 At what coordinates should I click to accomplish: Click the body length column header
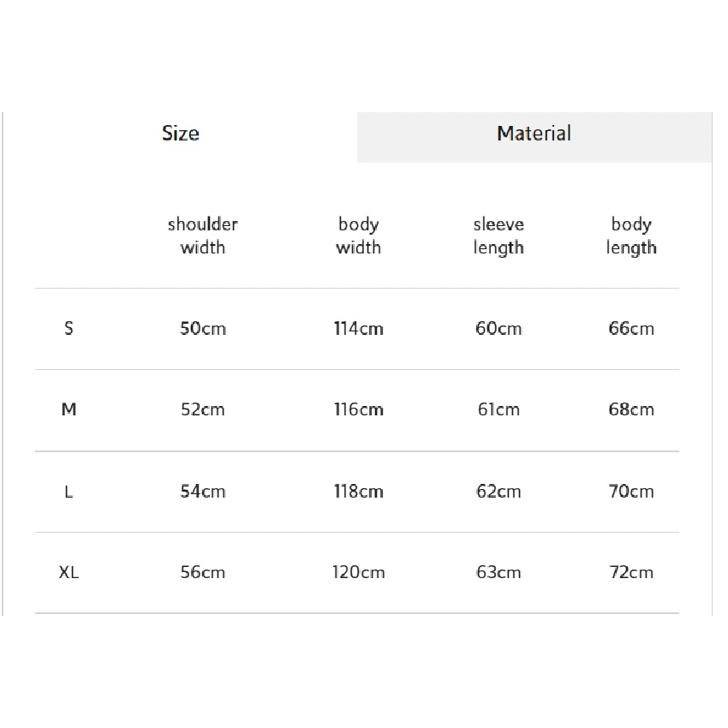pos(631,236)
